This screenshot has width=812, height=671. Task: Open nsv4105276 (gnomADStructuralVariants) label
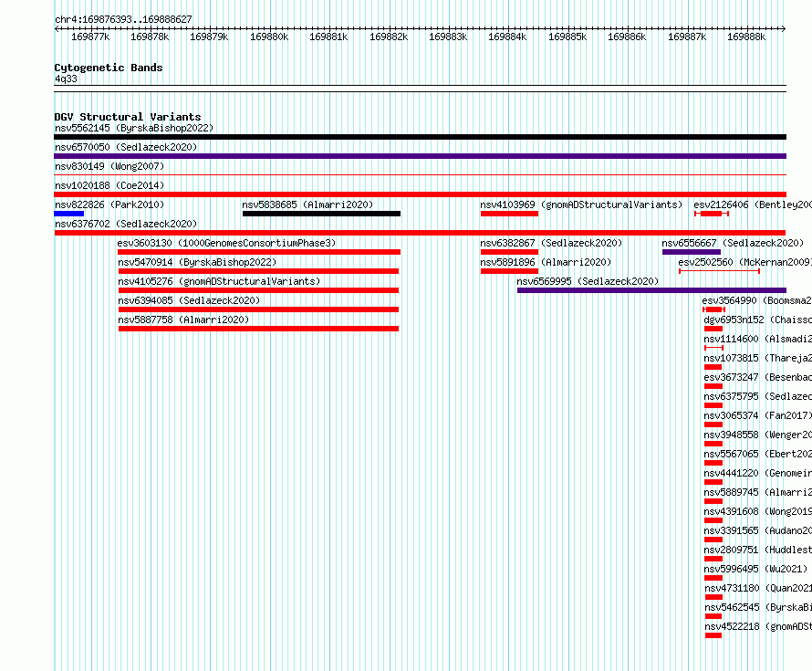[219, 281]
